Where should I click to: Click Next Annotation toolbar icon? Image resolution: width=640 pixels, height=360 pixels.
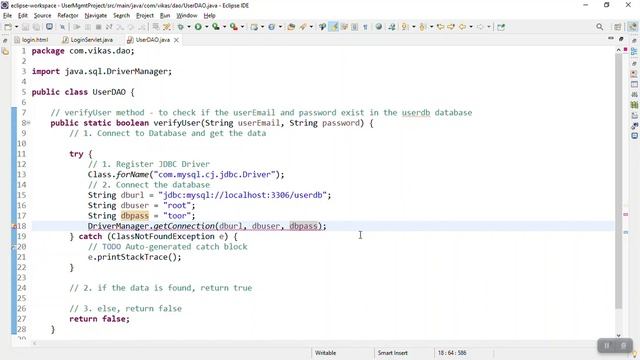(x=405, y=27)
